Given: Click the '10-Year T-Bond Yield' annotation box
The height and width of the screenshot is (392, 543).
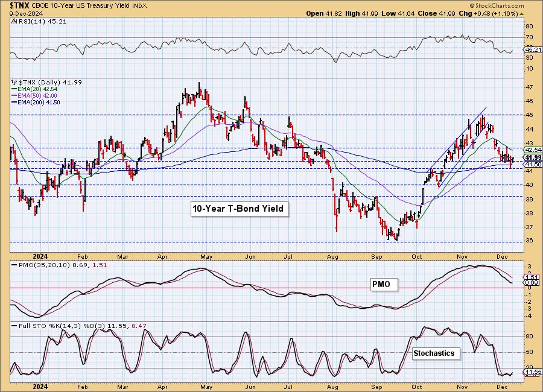Looking at the screenshot, I should click(x=240, y=209).
